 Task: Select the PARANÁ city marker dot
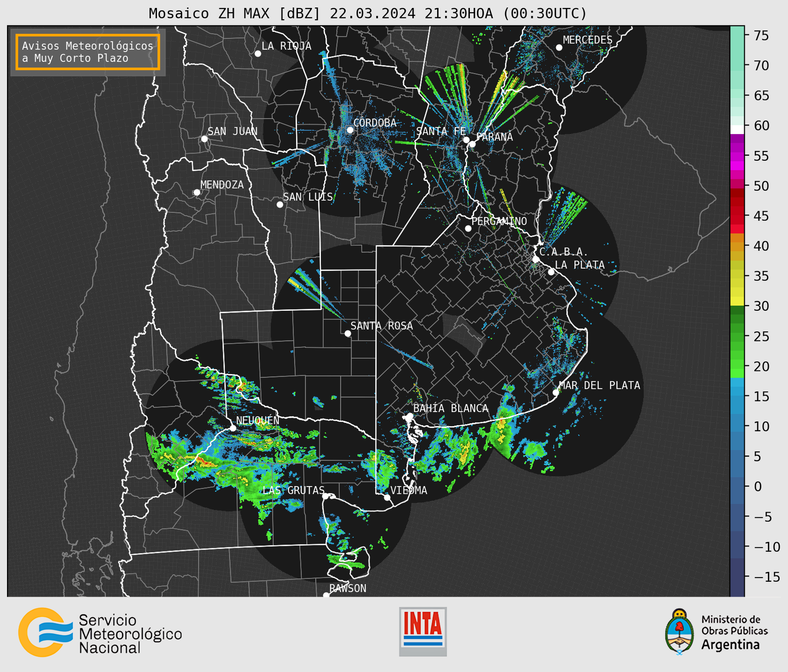point(472,144)
